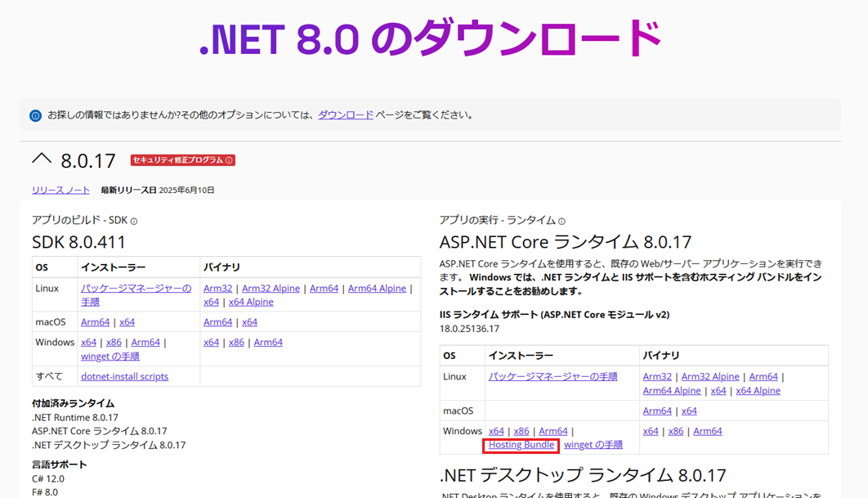Open the リリース ノート link
Screen dimensions: 868x498
tap(61, 190)
